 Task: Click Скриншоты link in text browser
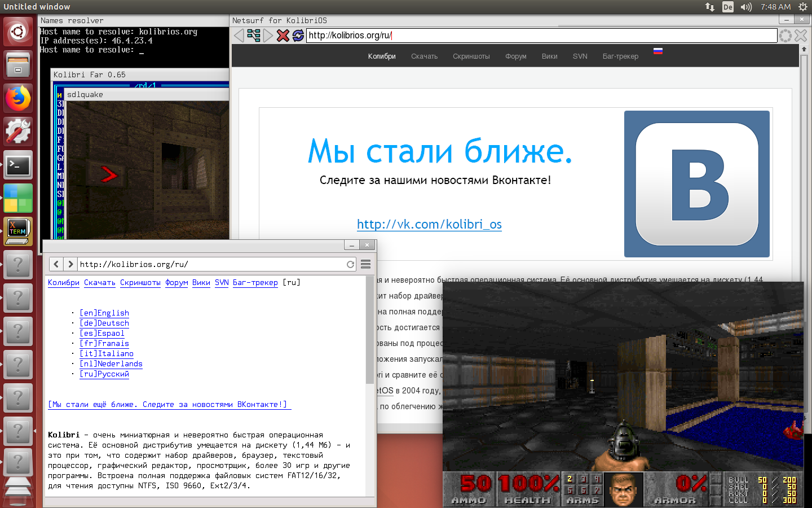[140, 282]
